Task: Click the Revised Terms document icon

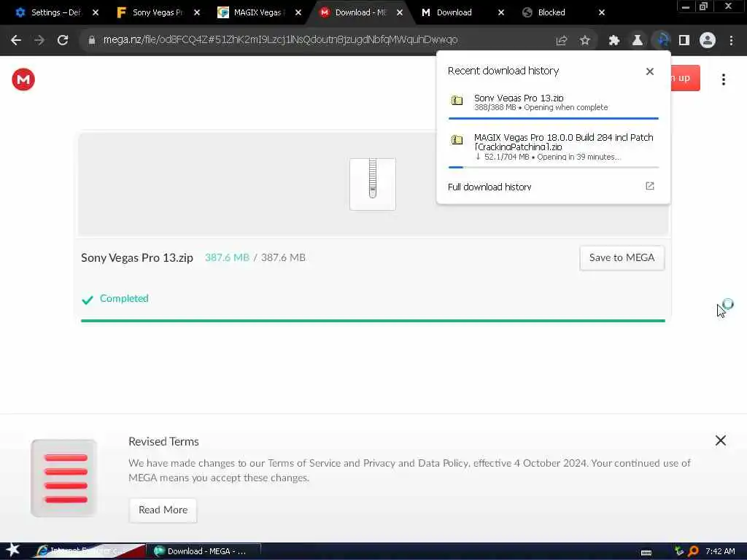Action: [64, 478]
